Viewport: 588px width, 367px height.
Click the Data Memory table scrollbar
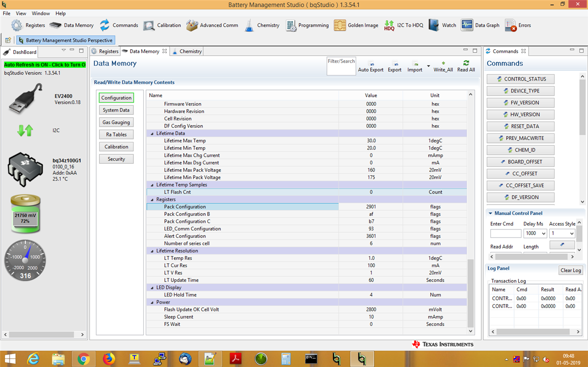pyautogui.click(x=470, y=293)
